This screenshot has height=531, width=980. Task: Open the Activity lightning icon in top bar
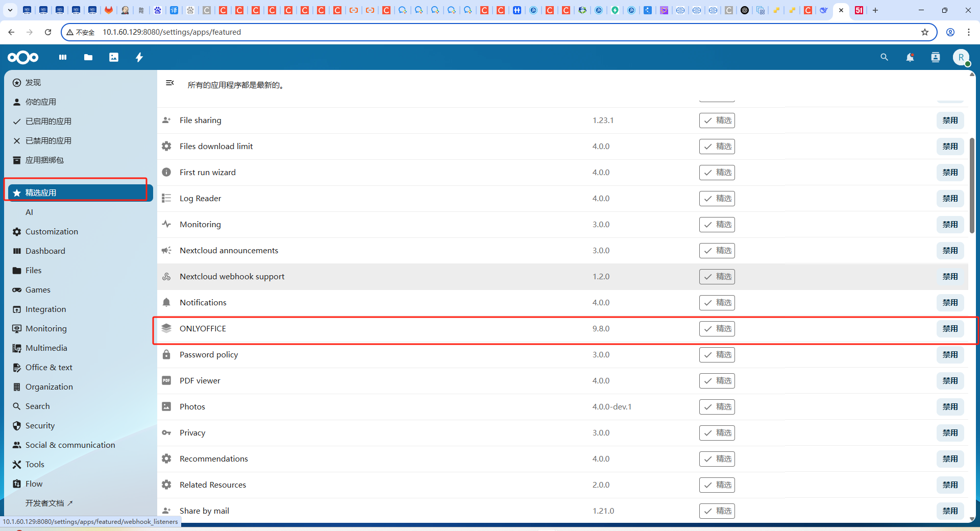coord(139,57)
